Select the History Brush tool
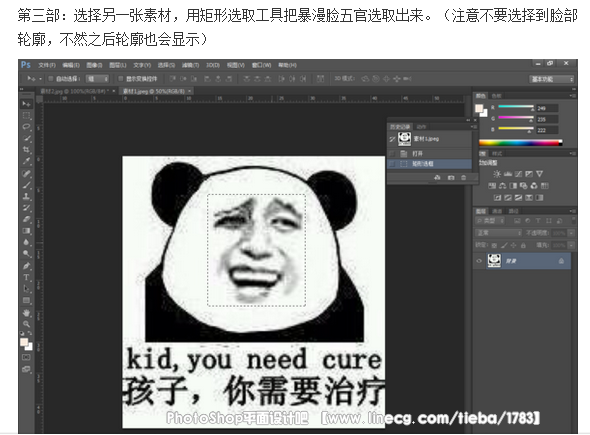The image size is (590, 435). pyautogui.click(x=26, y=208)
